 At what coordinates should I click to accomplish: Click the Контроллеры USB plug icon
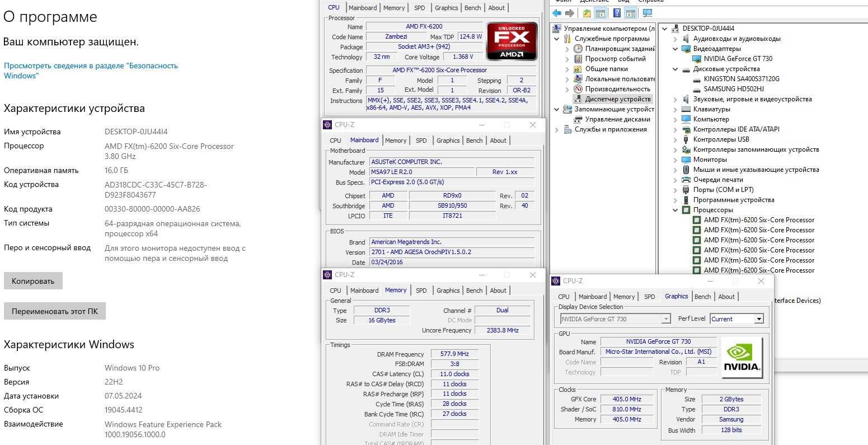tap(686, 139)
